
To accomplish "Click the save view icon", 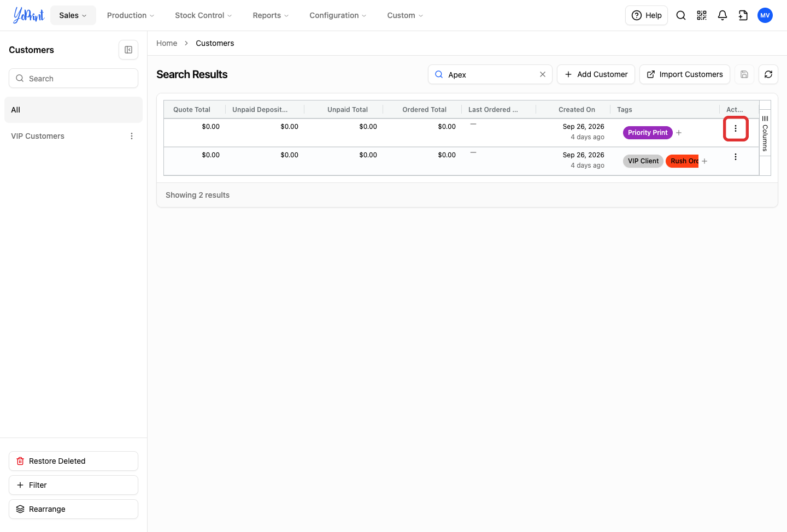I will 744,74.
